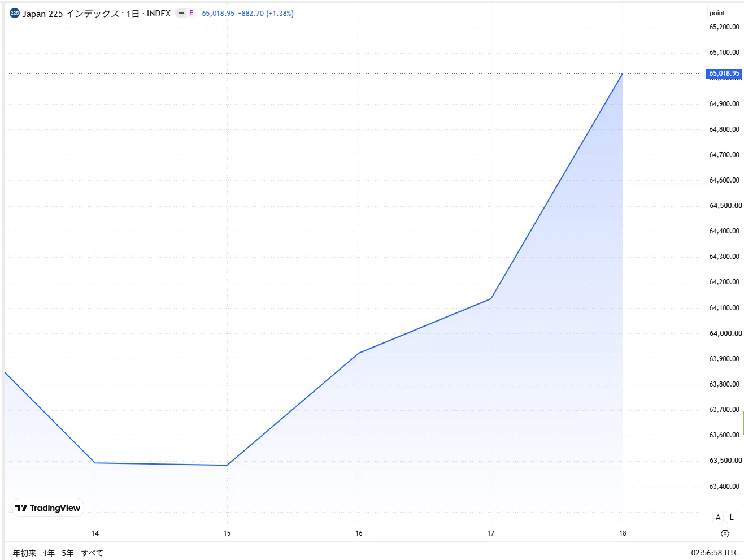Click the date label 17 on time axis

[491, 533]
